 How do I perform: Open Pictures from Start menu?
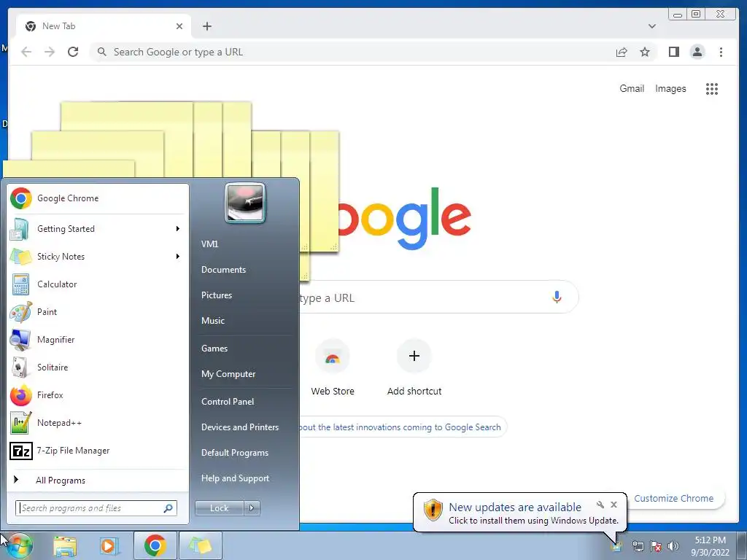(x=216, y=295)
